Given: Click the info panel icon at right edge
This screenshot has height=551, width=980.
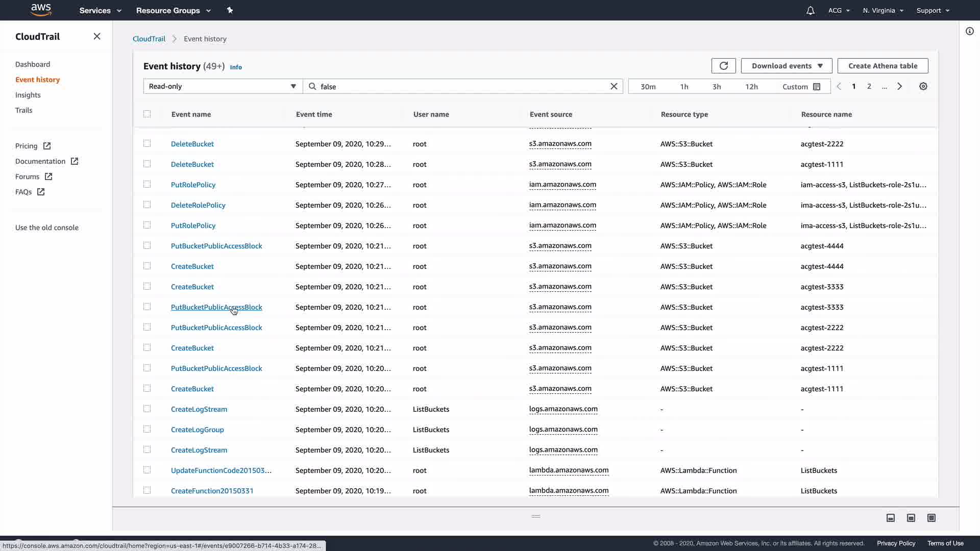Looking at the screenshot, I should coord(969,32).
